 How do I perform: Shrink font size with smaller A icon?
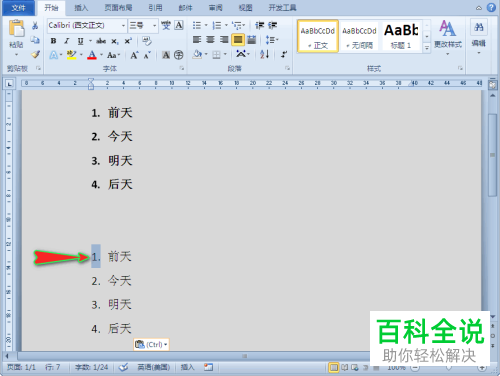pyautogui.click(x=147, y=55)
